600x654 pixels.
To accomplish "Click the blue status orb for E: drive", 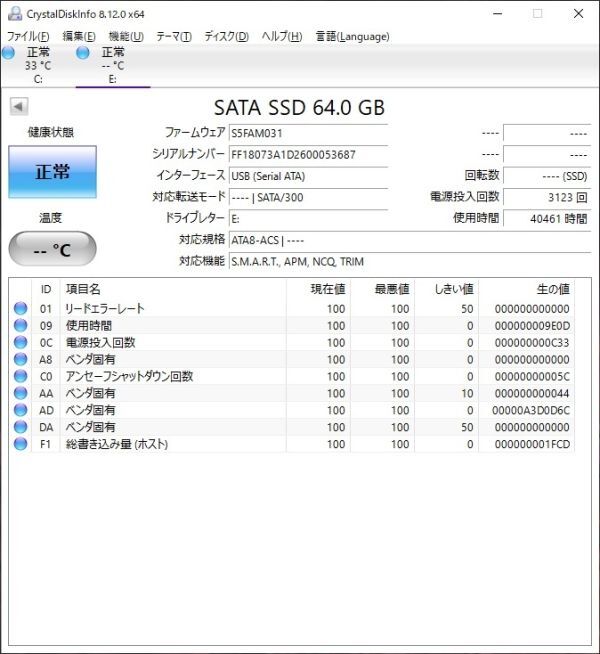I will pyautogui.click(x=83, y=53).
